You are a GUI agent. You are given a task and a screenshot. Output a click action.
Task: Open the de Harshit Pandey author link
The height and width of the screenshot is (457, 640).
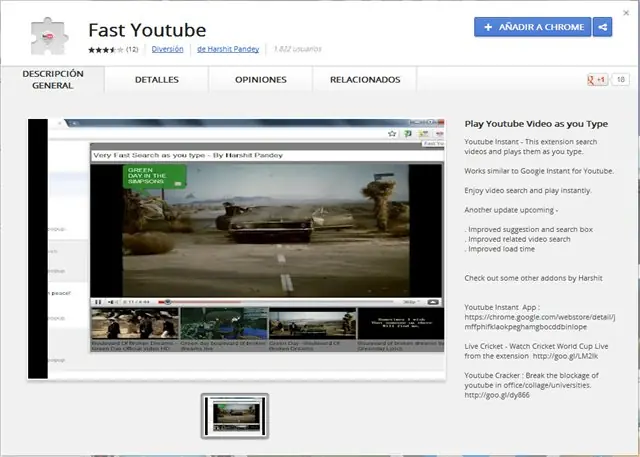click(x=228, y=49)
